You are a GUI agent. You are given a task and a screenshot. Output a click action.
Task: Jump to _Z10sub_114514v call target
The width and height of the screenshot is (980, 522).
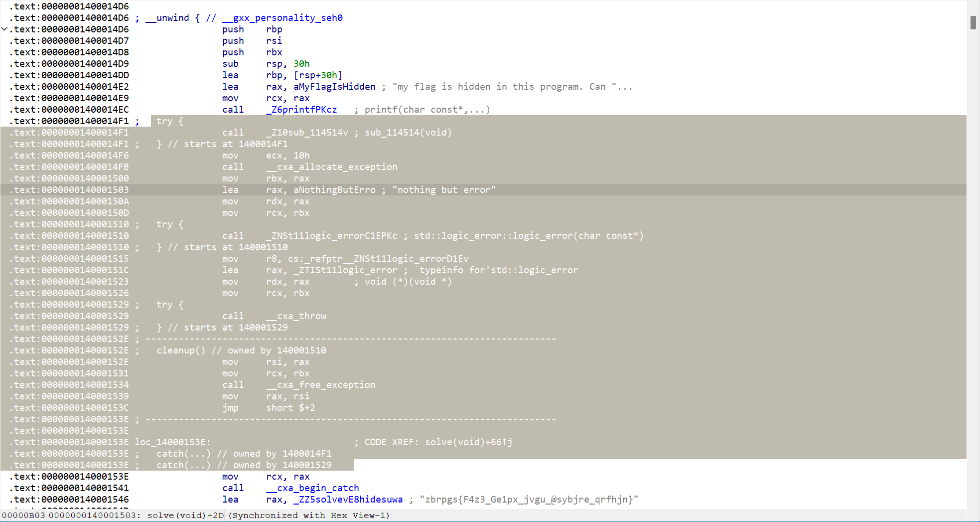(x=307, y=133)
